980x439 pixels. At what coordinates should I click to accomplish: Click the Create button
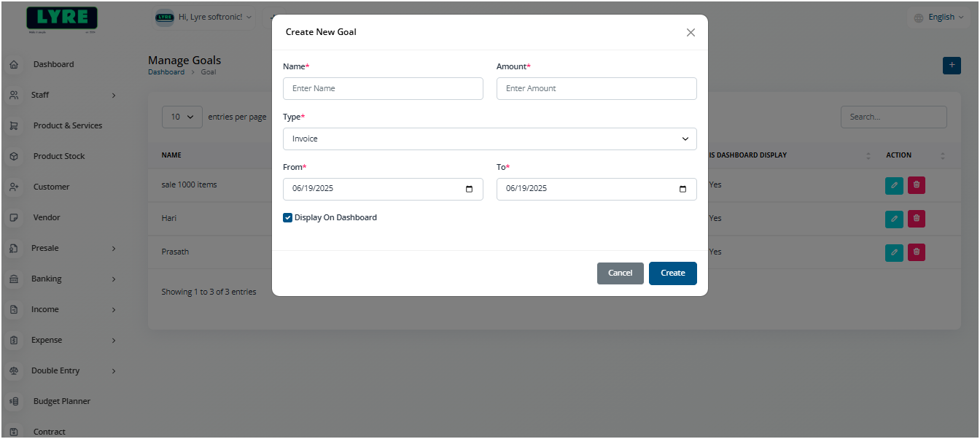pyautogui.click(x=672, y=273)
